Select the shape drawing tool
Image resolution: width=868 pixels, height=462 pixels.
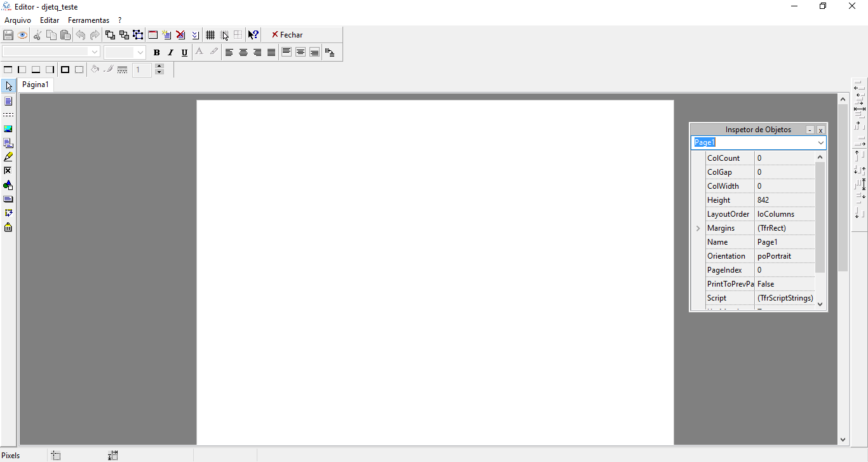8,186
